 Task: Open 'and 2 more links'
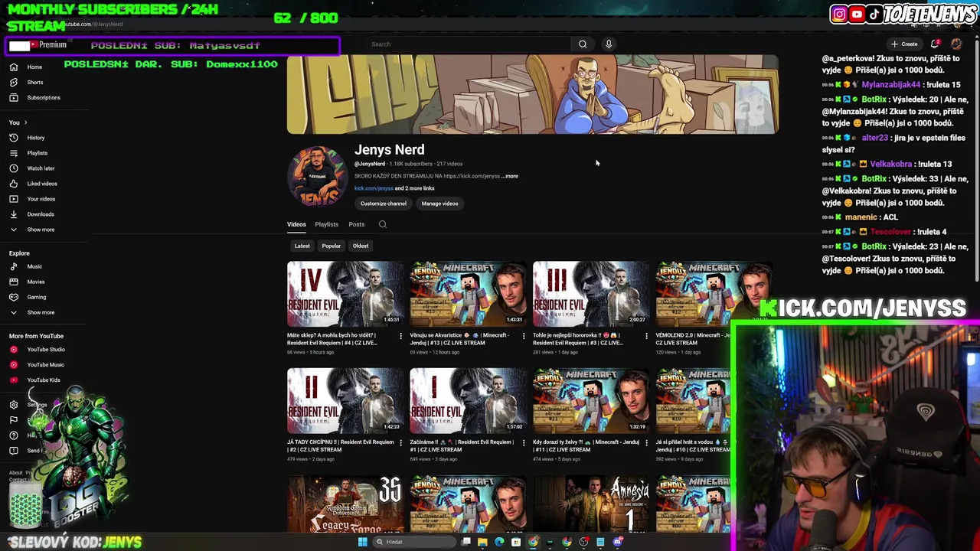point(414,188)
